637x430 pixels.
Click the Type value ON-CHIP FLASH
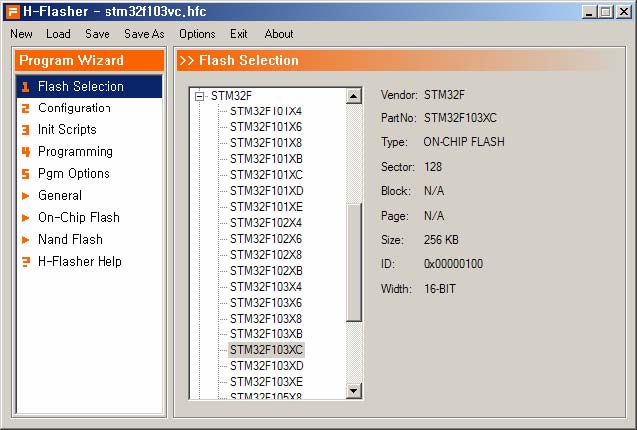tap(464, 142)
